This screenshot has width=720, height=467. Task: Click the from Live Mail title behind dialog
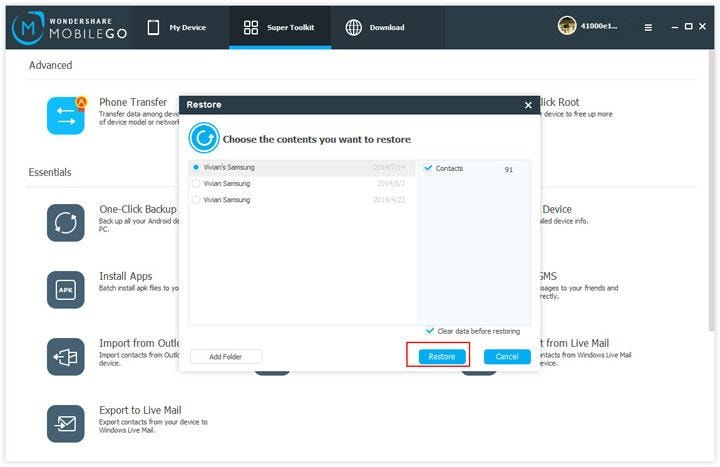[x=574, y=343]
